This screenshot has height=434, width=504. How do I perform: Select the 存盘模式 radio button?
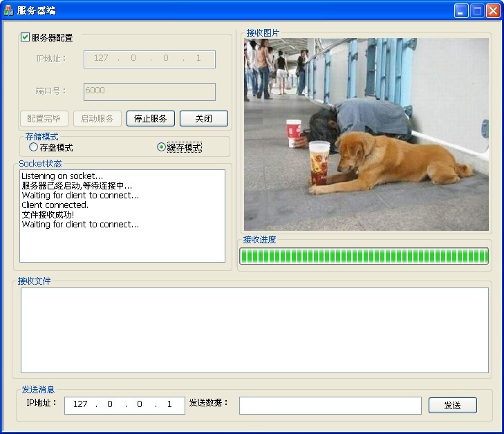(33, 147)
